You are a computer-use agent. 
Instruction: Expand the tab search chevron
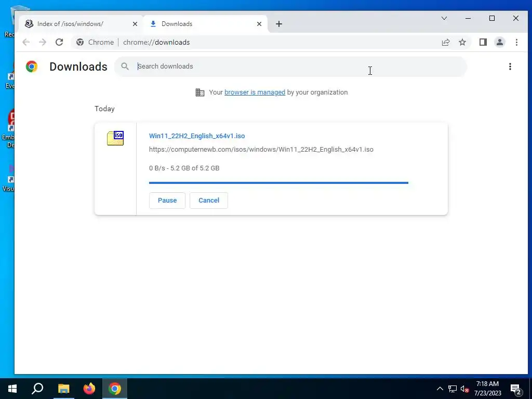coord(444,18)
